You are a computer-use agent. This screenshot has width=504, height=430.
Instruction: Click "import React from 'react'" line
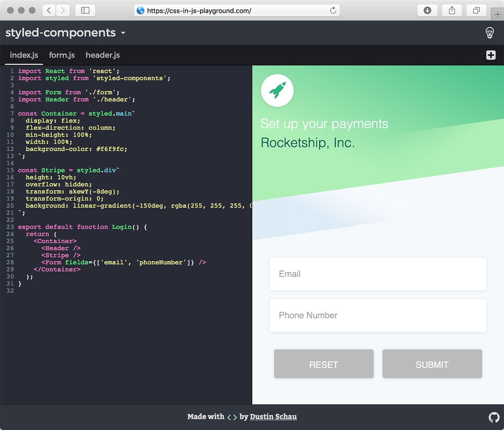coord(69,71)
